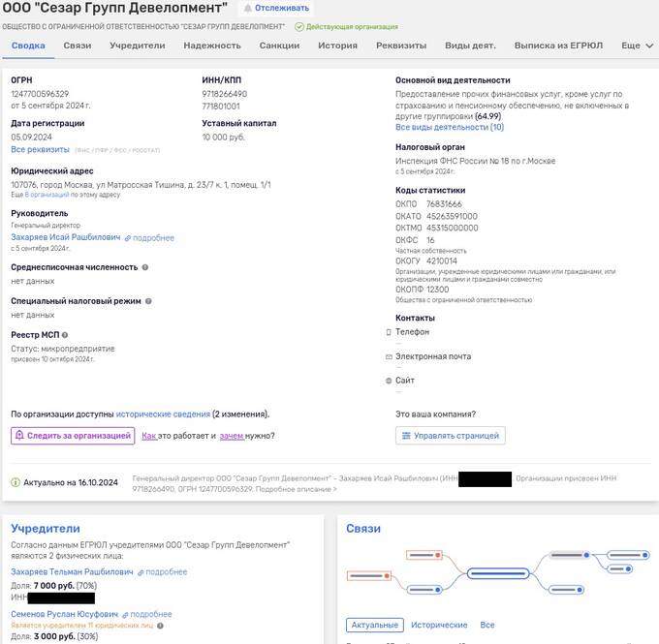Click link icon beside Захаряев Тельман подробнее

coord(141,572)
